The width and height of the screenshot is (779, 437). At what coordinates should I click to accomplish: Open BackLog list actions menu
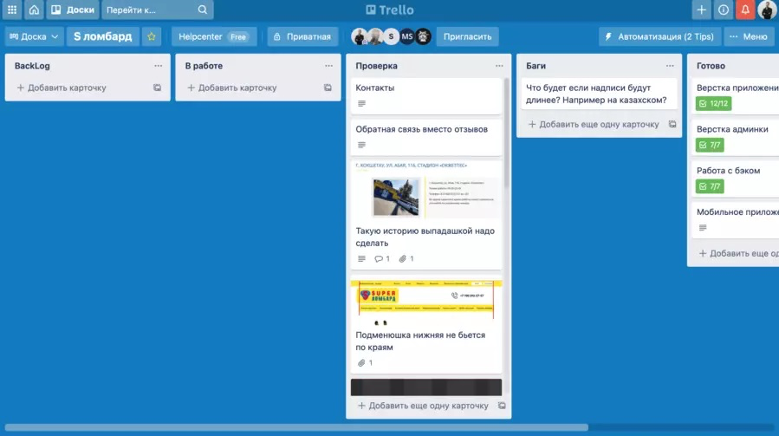158,66
